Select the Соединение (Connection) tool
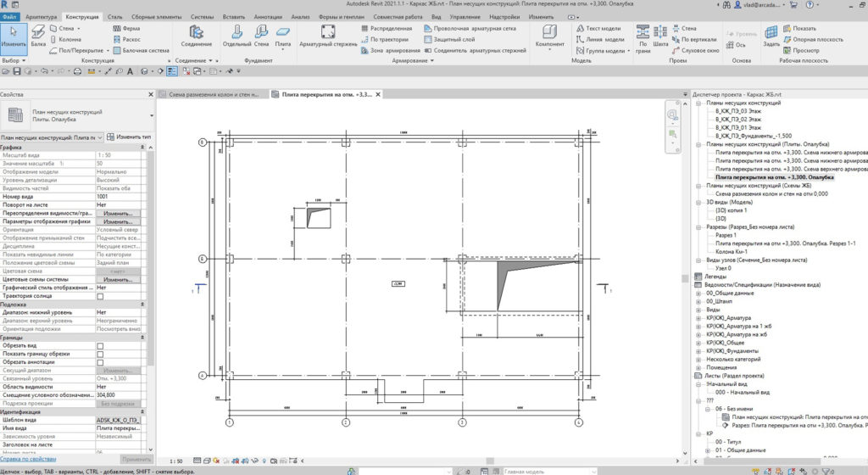The width and height of the screenshot is (868, 475). point(196,36)
